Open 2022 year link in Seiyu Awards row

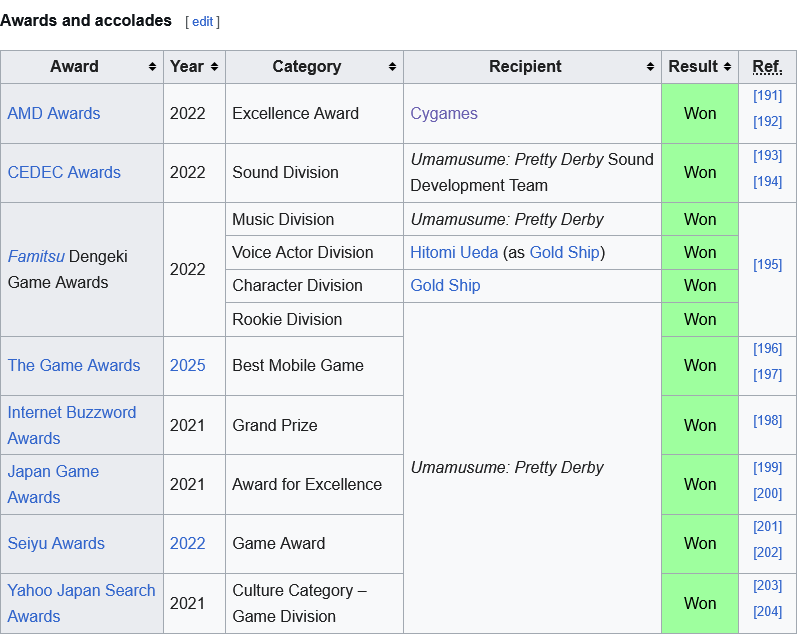point(188,543)
